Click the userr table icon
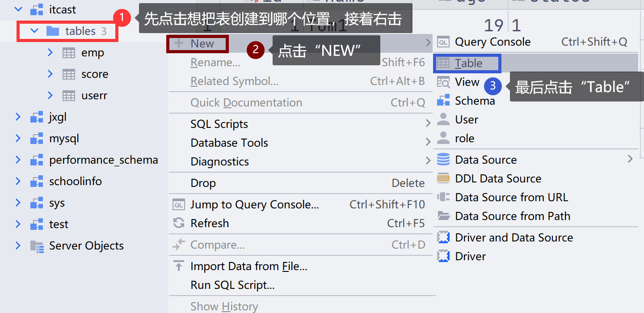The height and width of the screenshot is (313, 644). (68, 96)
